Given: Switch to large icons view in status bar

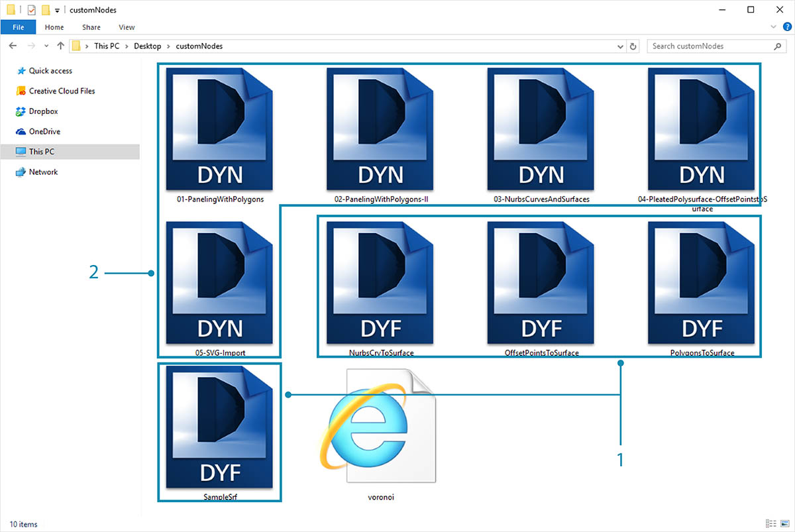Looking at the screenshot, I should tap(784, 524).
